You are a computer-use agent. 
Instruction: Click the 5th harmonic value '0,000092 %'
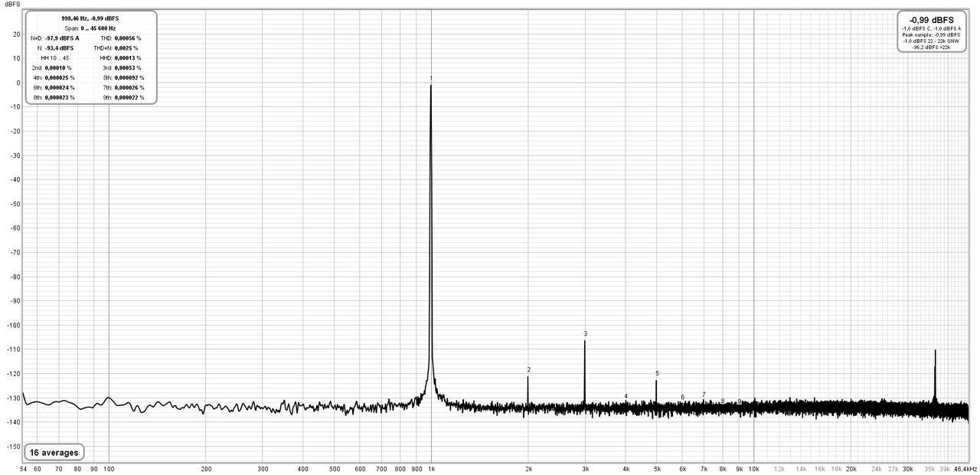pyautogui.click(x=129, y=77)
